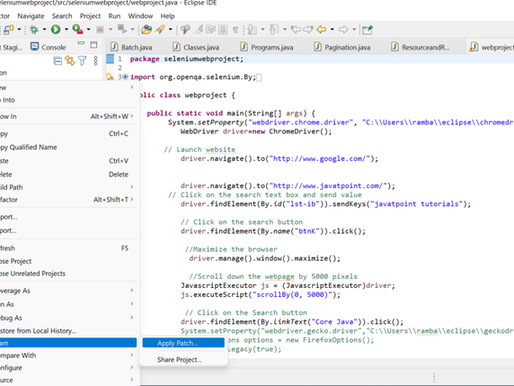Click the blue marker on line 1 ruler

[x=110, y=59]
